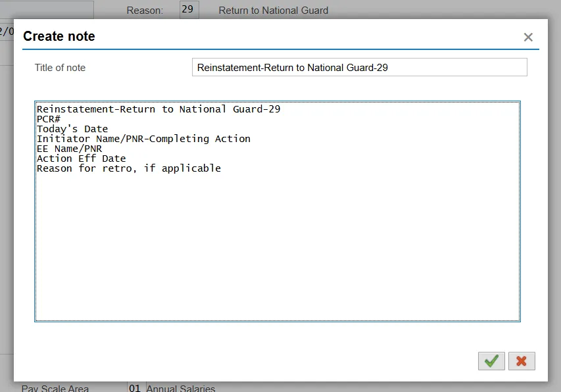Viewport: 561px width, 392px height.
Task: Confirm the note with the green checkmark
Action: (x=491, y=361)
